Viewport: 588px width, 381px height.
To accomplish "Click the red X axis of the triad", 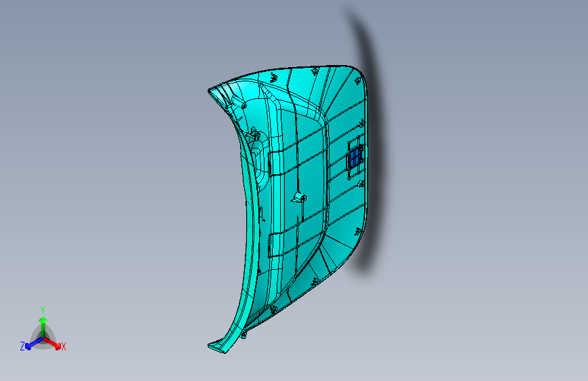I will click(x=52, y=343).
